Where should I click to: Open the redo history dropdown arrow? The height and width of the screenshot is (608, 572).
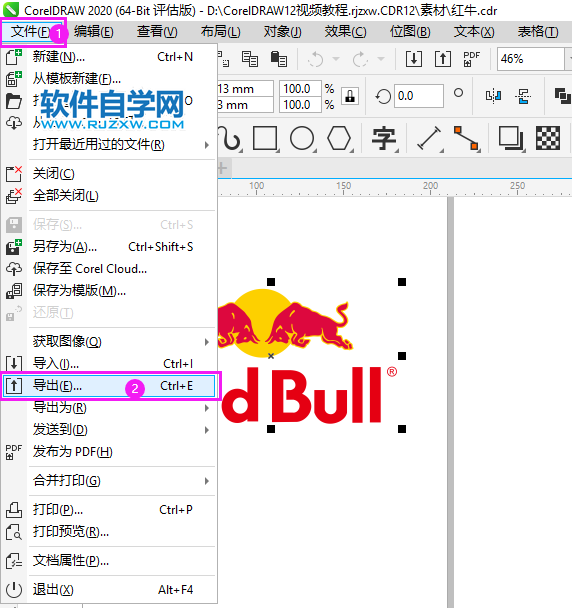[x=381, y=59]
